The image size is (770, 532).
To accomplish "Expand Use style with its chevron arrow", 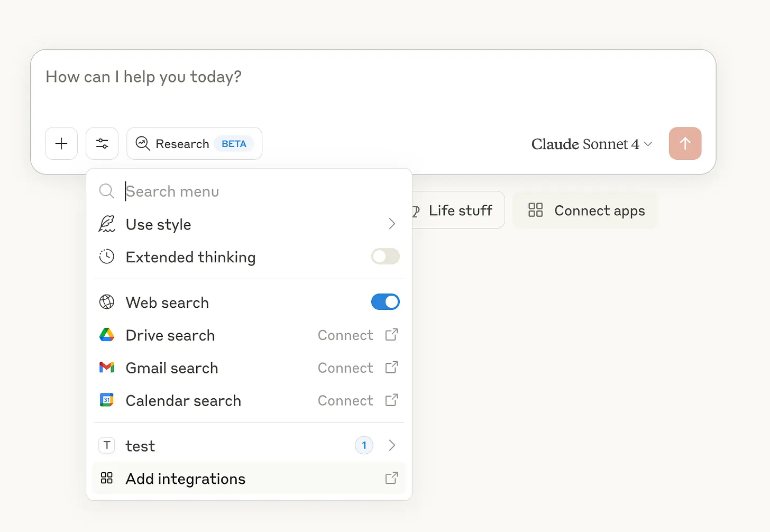I will click(x=392, y=224).
